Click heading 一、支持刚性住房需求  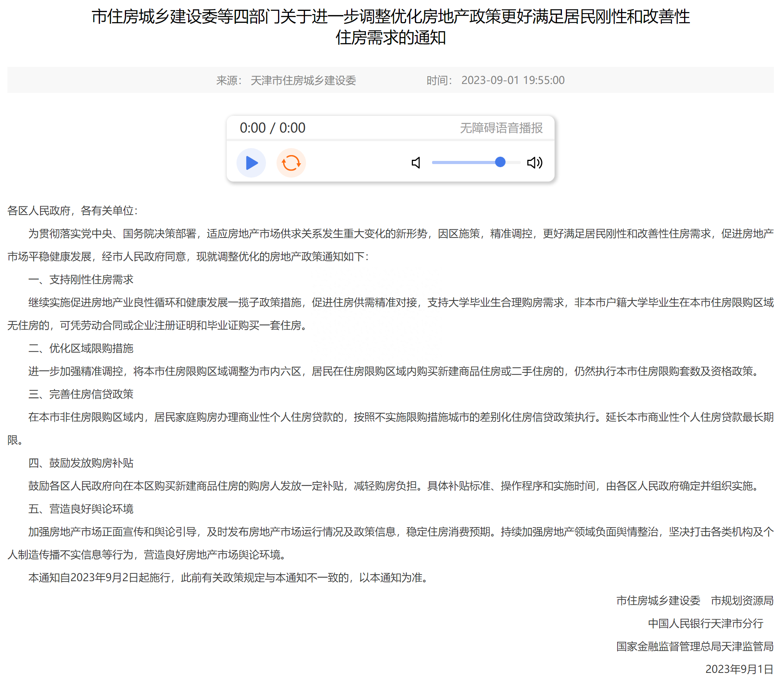pyautogui.click(x=81, y=279)
